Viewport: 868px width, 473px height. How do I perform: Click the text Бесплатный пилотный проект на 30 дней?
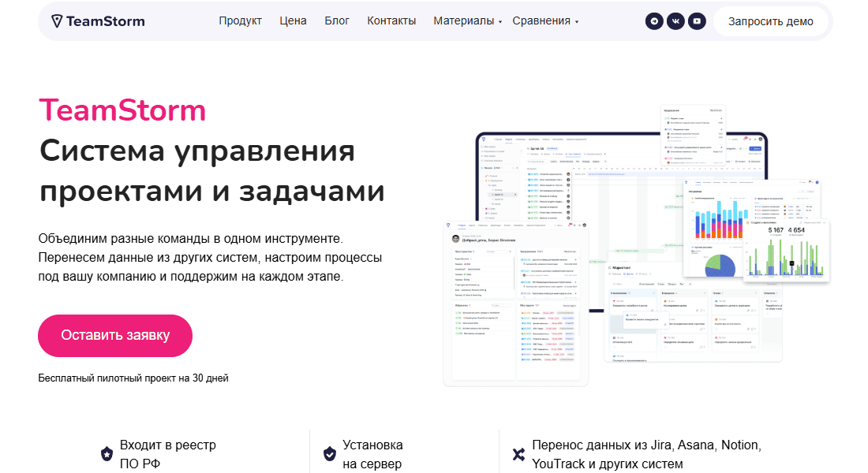coord(133,378)
